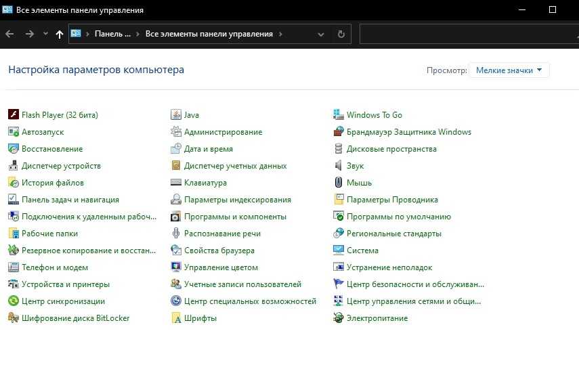The image size is (579, 392).
Task: Click the Шифрование диска BitLocker icon
Action: click(13, 318)
